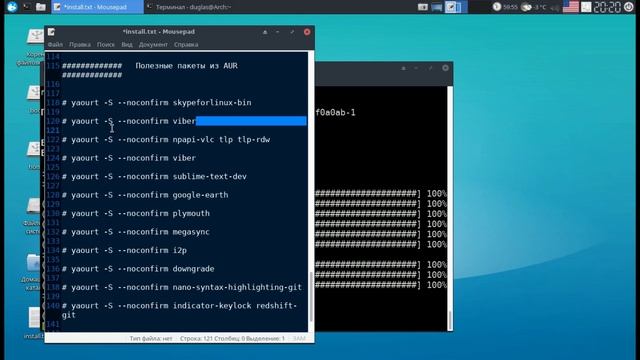Click the volume icon in the panel
This screenshot has height=360, width=640.
pos(555,7)
